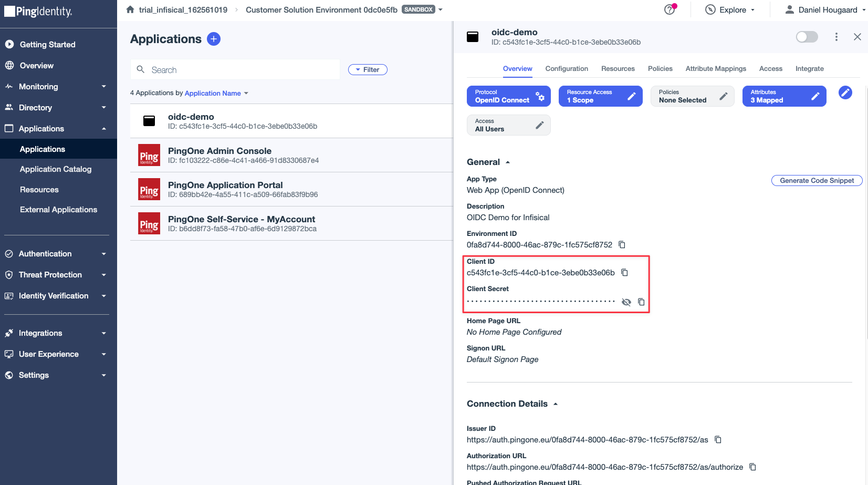Switch to the Resources tab

(x=618, y=69)
